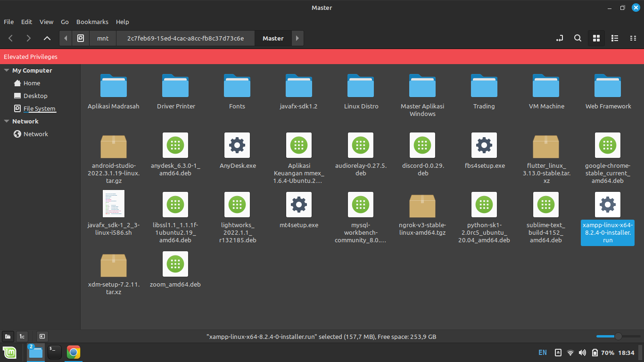Open Help menu
This screenshot has width=644, height=362.
click(123, 22)
